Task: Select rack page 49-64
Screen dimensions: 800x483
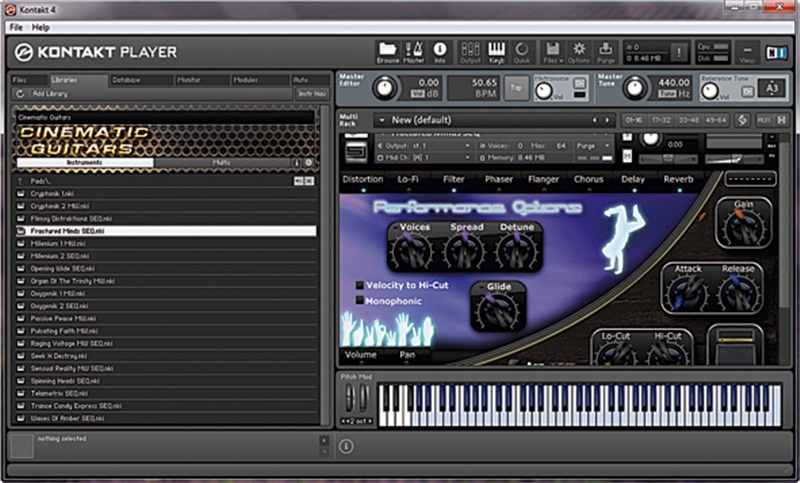Action: [715, 120]
